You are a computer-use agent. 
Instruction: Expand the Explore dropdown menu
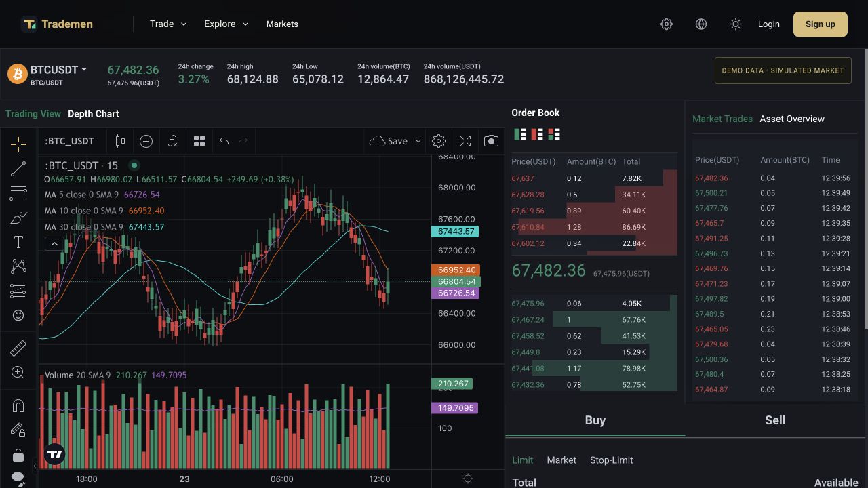click(226, 24)
